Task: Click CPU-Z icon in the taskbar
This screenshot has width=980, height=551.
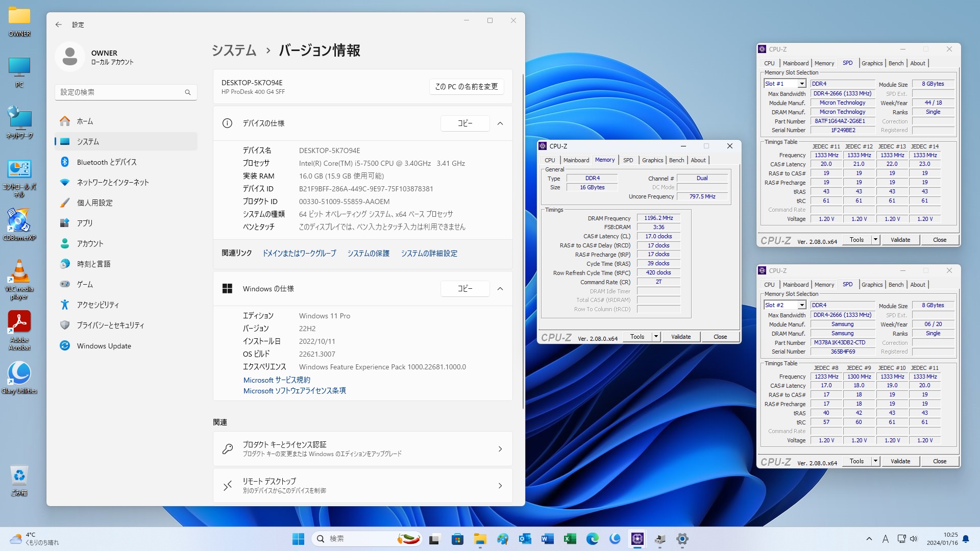Action: pos(637,539)
